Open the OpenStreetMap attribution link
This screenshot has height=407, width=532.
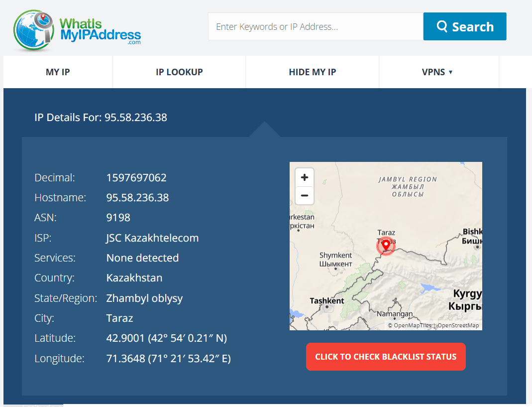pyautogui.click(x=458, y=325)
